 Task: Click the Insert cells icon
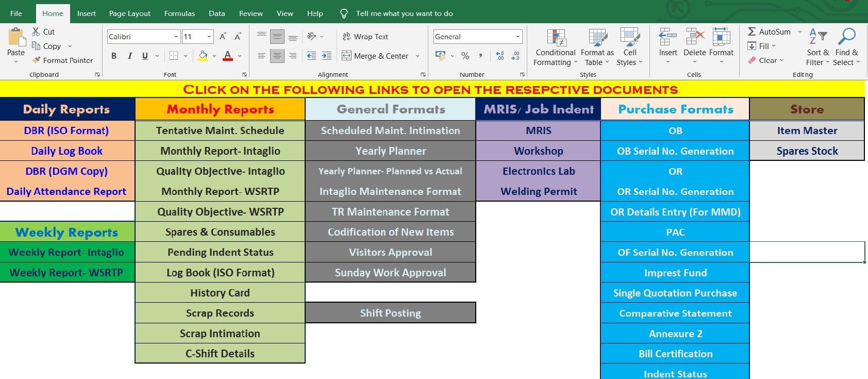[x=668, y=37]
